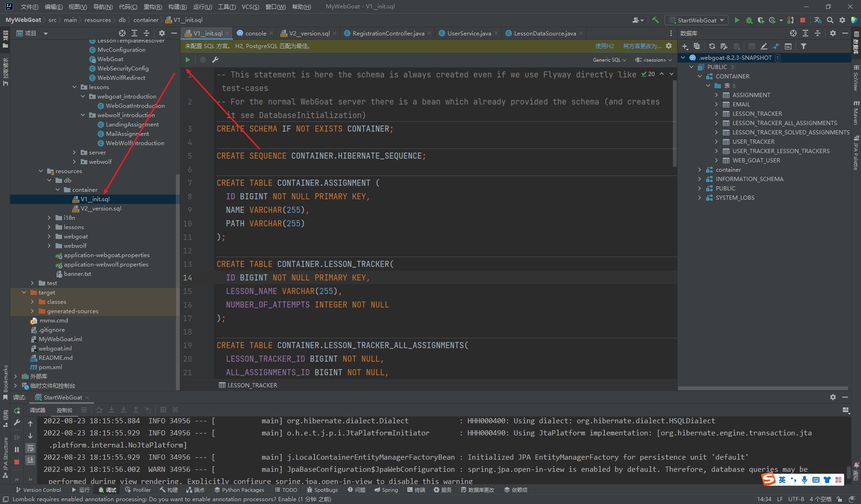Open StartWebGoat run configuration dropdown
This screenshot has height=504, width=861.
[x=696, y=20]
